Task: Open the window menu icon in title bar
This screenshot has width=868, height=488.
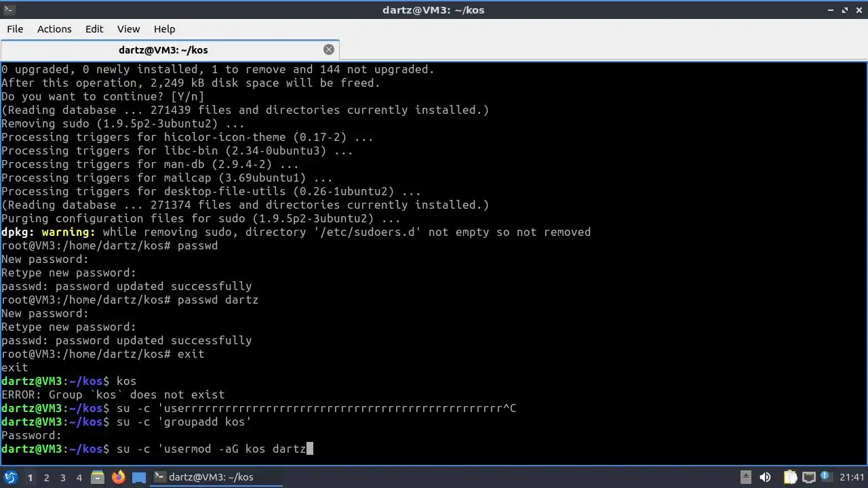Action: coord(8,10)
